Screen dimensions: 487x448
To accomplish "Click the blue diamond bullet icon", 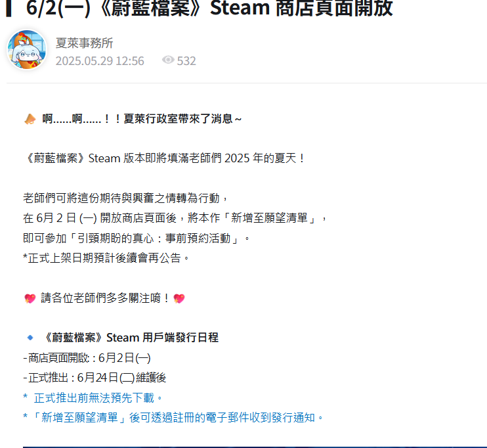I will (x=30, y=338).
